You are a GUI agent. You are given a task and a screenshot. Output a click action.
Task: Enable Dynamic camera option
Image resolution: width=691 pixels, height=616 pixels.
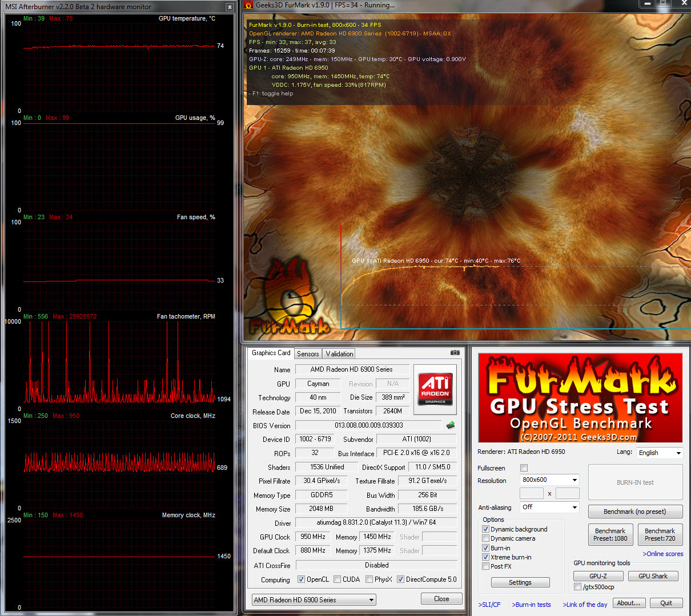(x=485, y=538)
